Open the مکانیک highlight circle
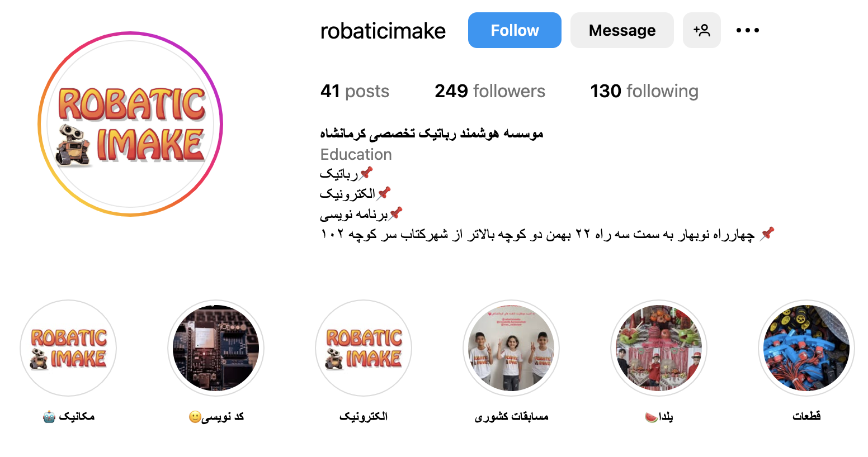The width and height of the screenshot is (868, 457). (x=68, y=348)
